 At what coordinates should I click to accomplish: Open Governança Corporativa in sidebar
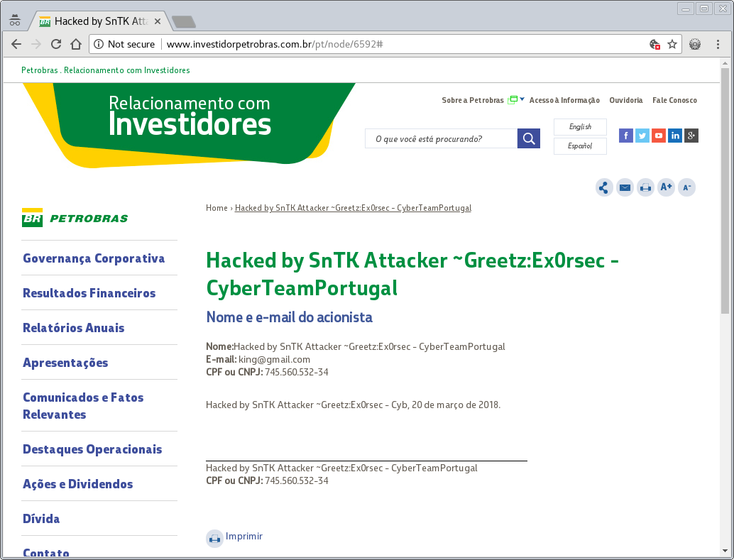[94, 258]
